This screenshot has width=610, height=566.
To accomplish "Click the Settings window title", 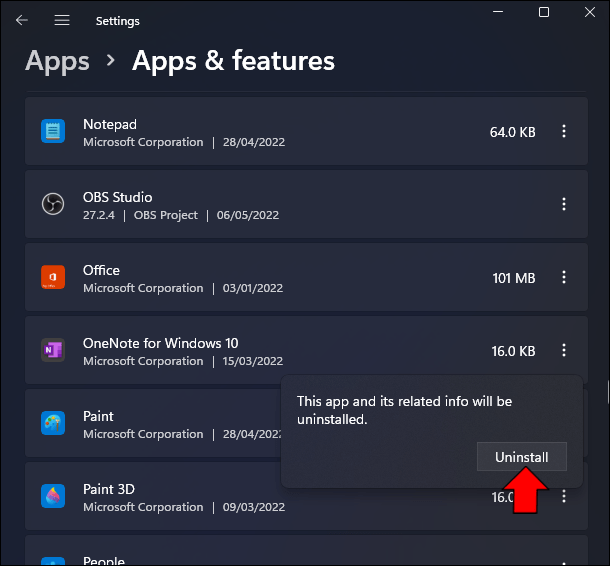I will click(117, 21).
